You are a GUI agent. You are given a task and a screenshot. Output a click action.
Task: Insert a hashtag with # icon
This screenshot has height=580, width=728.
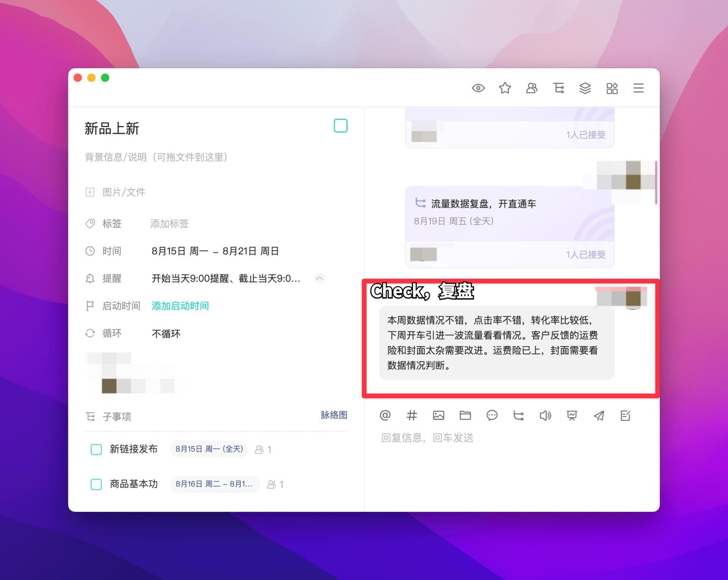pyautogui.click(x=412, y=415)
